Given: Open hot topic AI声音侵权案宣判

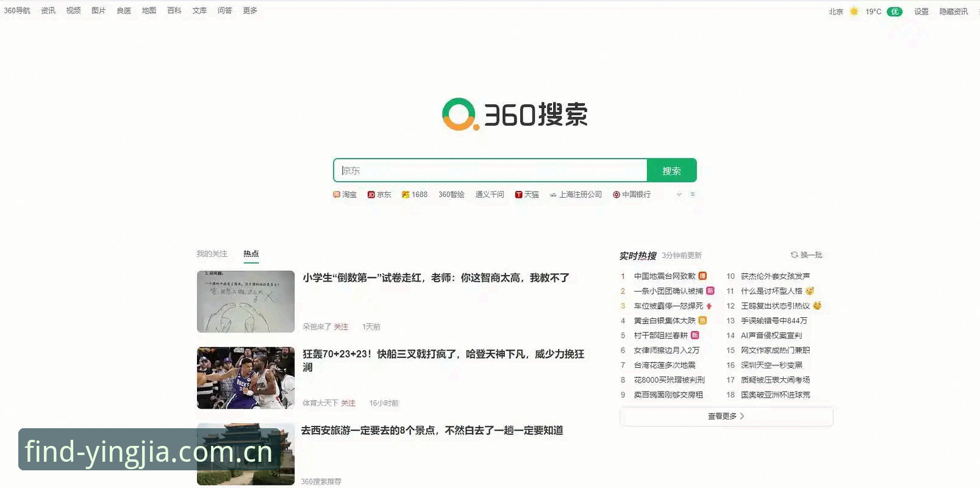Looking at the screenshot, I should click(x=771, y=335).
